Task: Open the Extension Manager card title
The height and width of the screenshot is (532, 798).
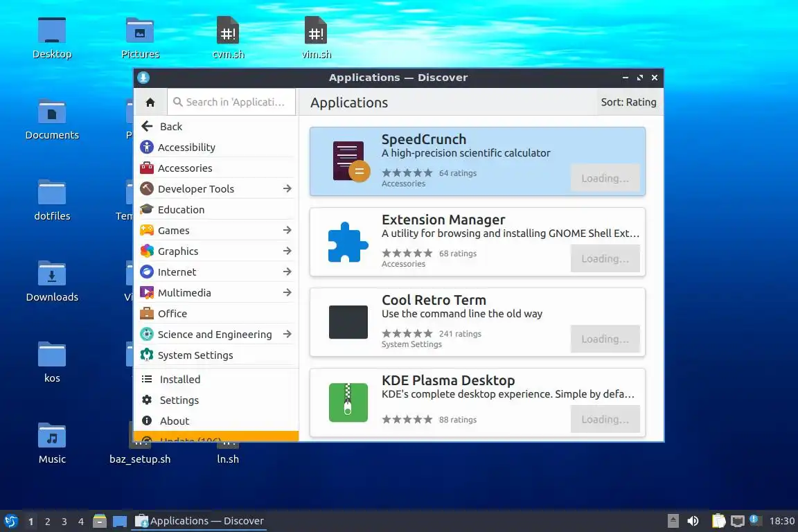Action: tap(443, 220)
